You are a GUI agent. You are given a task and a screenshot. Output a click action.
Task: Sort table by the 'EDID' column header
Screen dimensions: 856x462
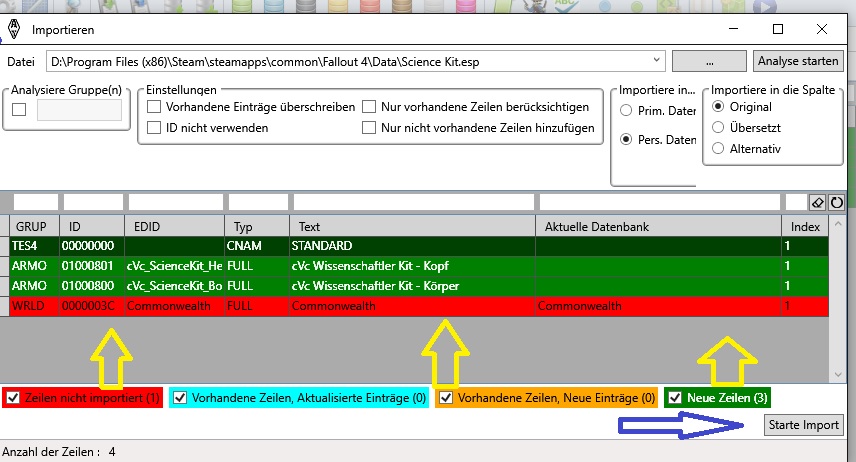(x=172, y=227)
